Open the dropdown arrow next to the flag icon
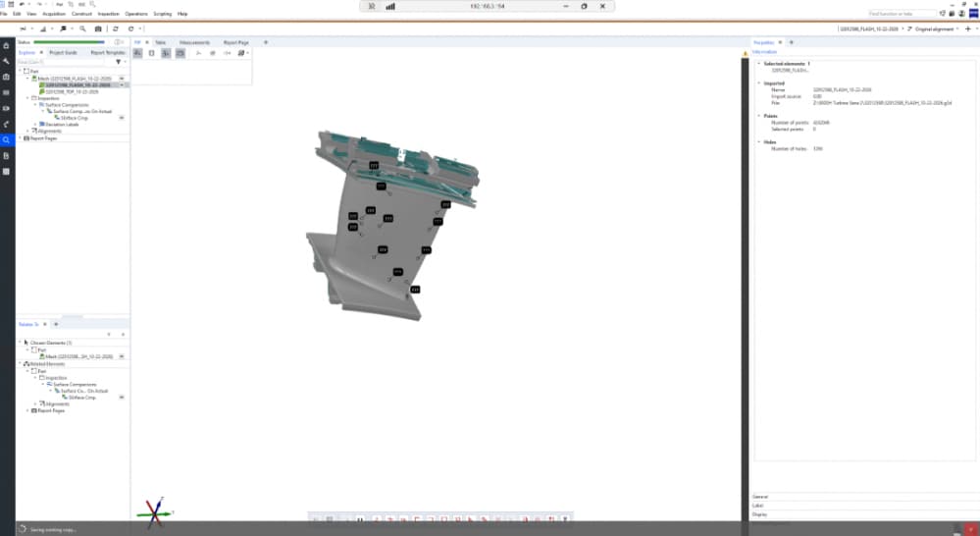 coord(72,28)
